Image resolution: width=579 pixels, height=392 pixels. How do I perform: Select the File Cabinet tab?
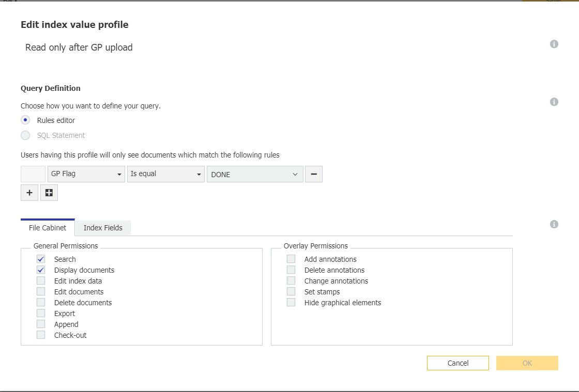point(48,228)
